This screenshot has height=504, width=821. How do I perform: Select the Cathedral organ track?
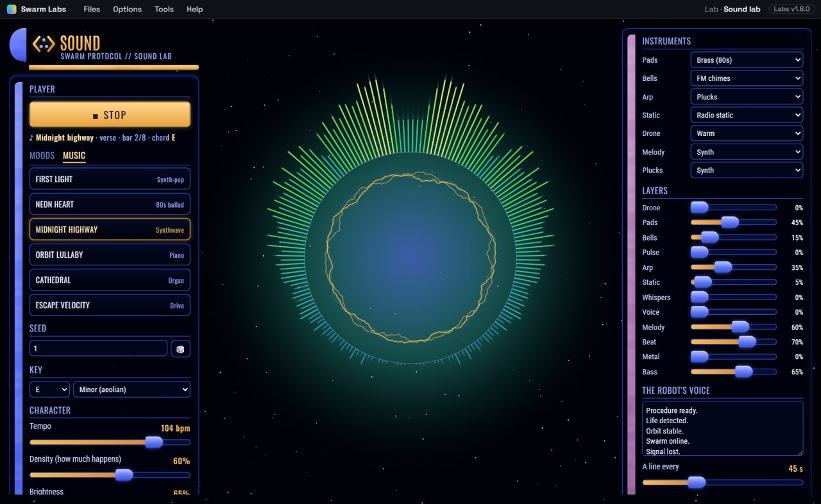tap(110, 280)
